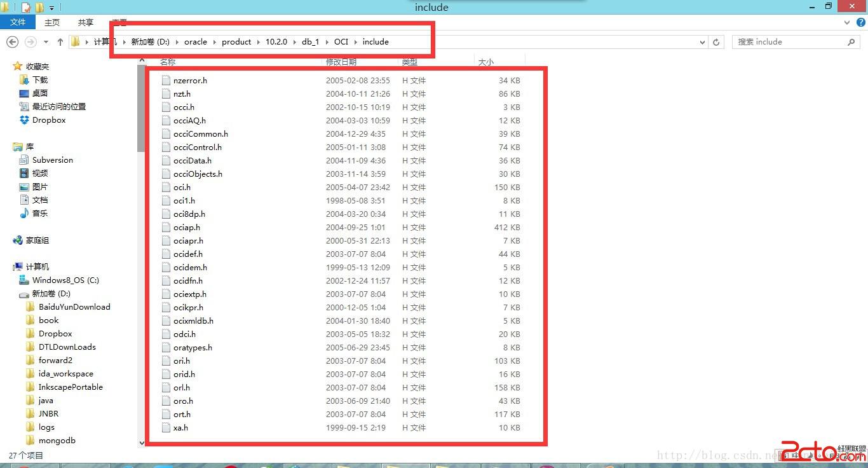Click the 搜索 include search box

coord(796,42)
